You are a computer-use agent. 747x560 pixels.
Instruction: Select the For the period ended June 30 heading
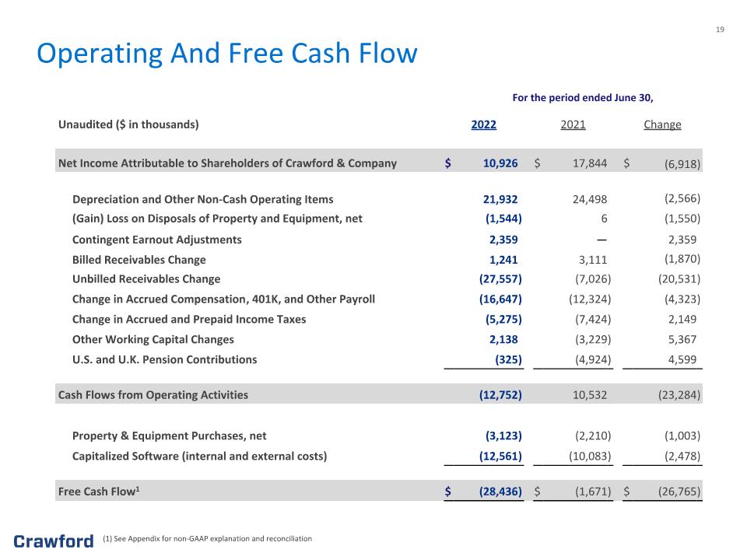(x=583, y=98)
